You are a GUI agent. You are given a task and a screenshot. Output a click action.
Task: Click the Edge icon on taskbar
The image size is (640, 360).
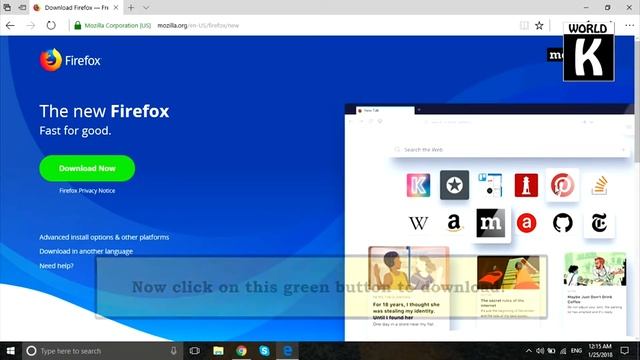tap(287, 351)
